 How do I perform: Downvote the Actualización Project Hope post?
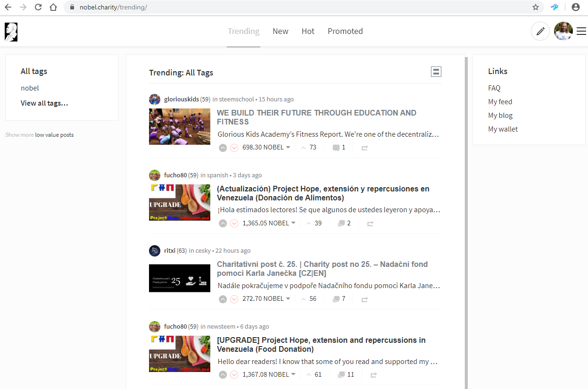tap(234, 223)
